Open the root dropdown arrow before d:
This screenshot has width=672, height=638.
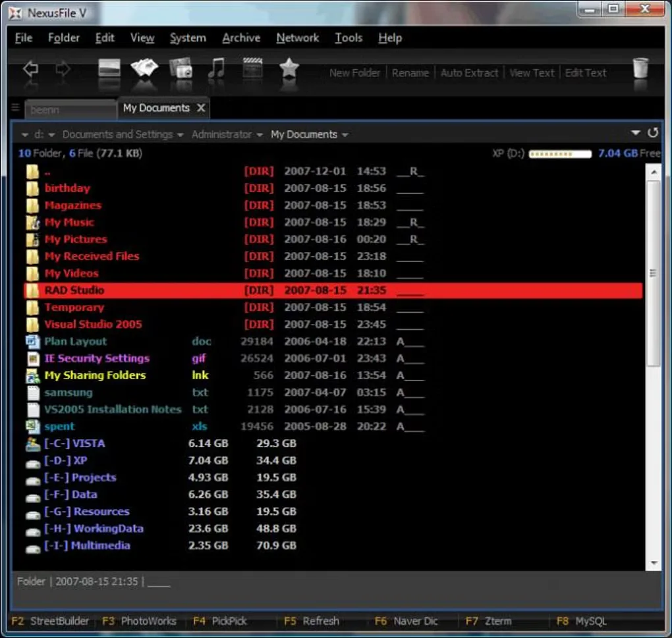click(x=25, y=135)
